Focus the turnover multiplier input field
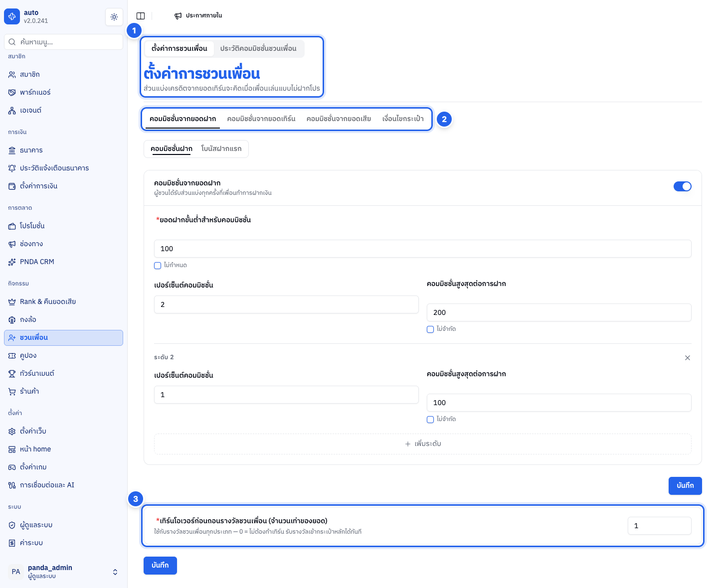This screenshot has width=718, height=588. [659, 526]
